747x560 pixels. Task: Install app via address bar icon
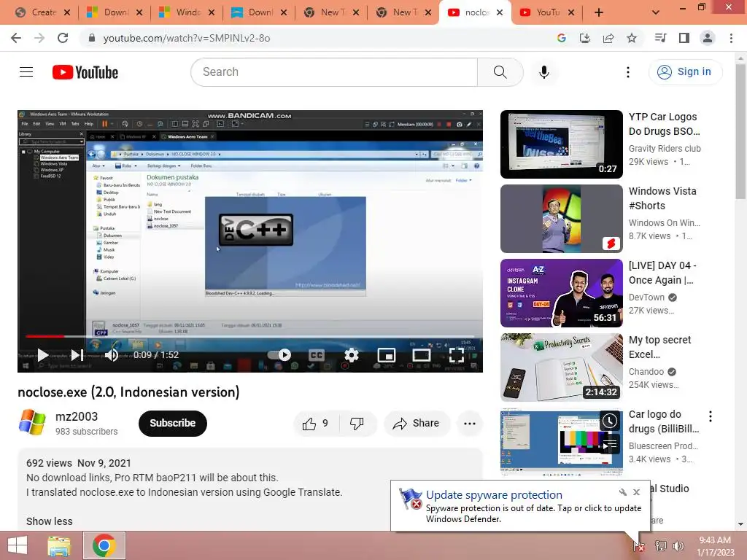[584, 38]
